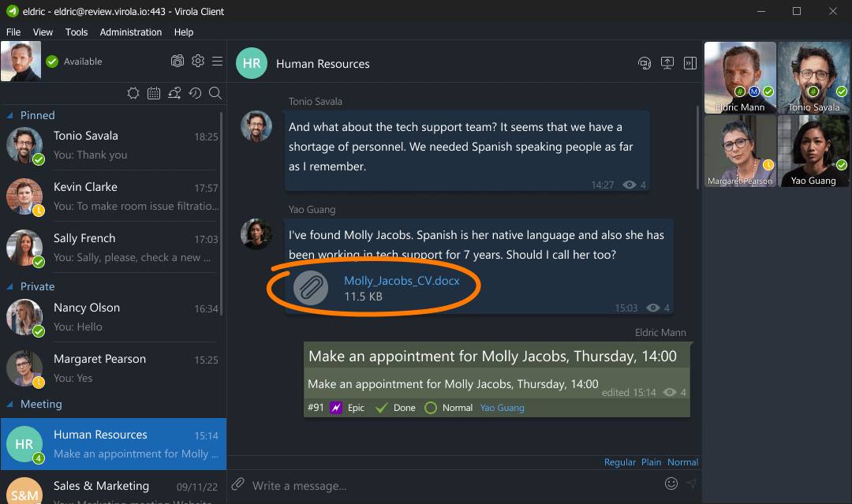The width and height of the screenshot is (852, 504).
Task: Click the screen sharing icon in the chat header
Action: click(x=667, y=63)
